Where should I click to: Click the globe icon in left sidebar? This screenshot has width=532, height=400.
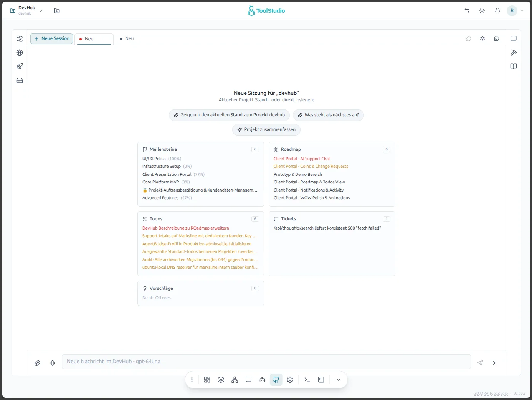pyautogui.click(x=20, y=53)
